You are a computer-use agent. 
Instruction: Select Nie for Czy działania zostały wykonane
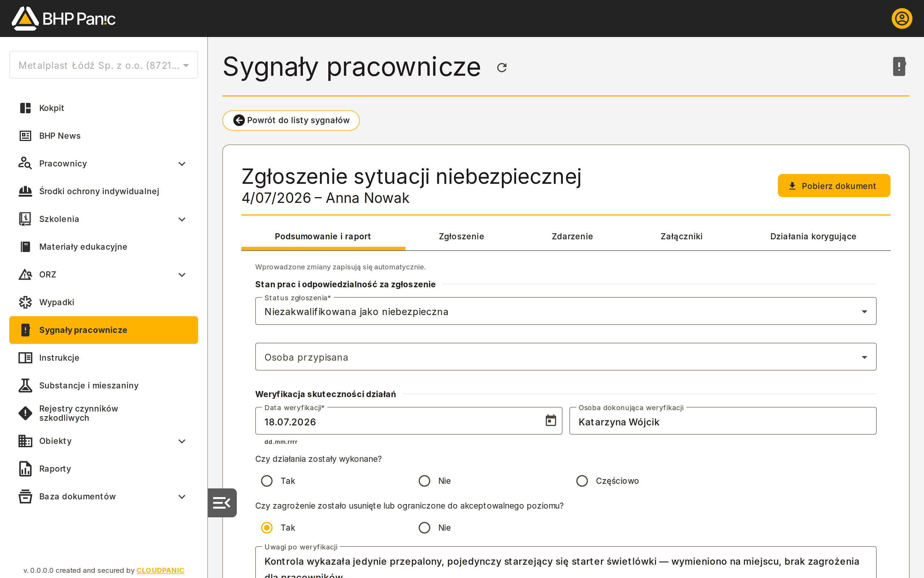[x=424, y=481]
